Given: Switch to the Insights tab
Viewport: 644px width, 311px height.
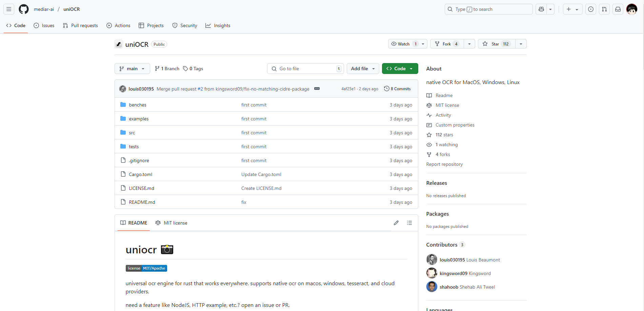Looking at the screenshot, I should click(x=218, y=25).
